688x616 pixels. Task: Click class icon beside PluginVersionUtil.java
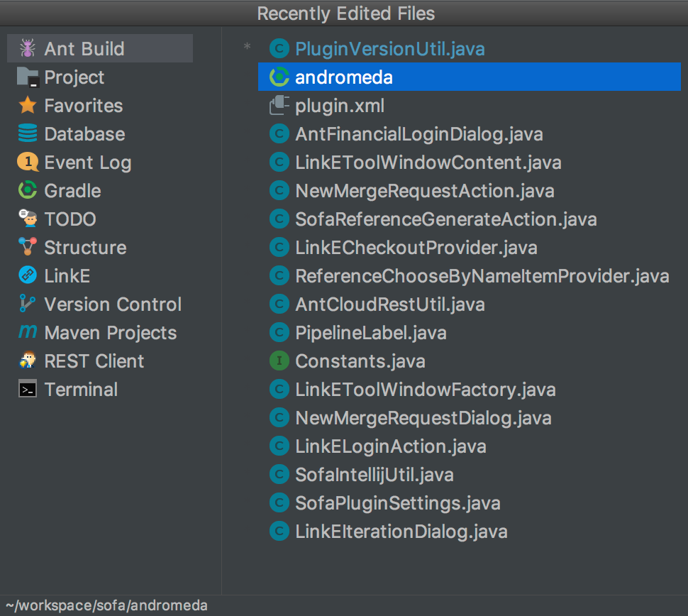point(279,48)
